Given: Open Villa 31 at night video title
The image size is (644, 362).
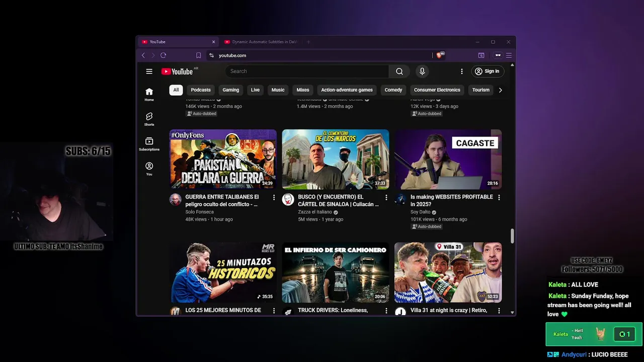Looking at the screenshot, I should [x=449, y=311].
